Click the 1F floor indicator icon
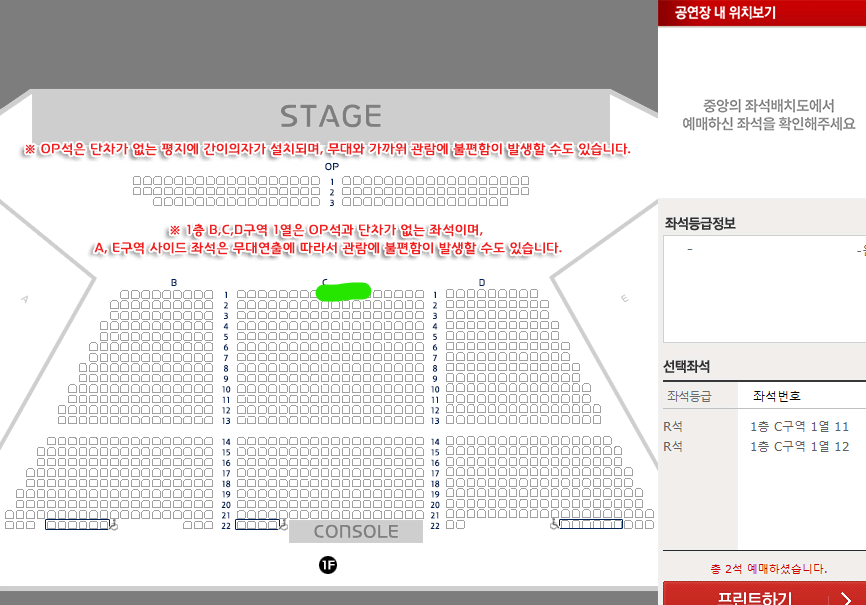The height and width of the screenshot is (605, 866). point(328,565)
